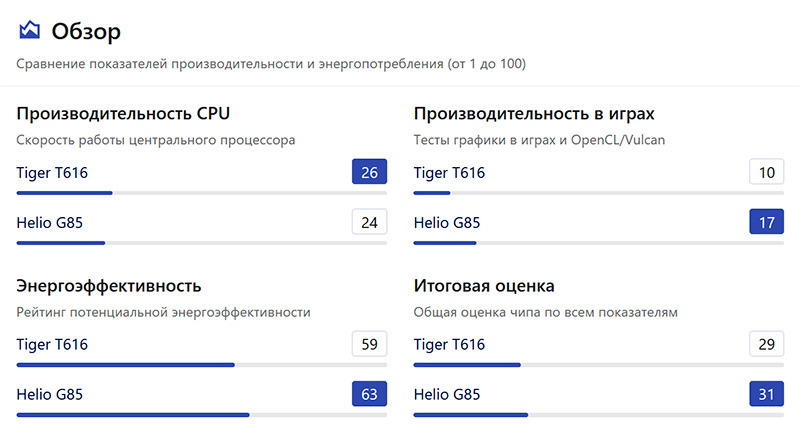This screenshot has height=440, width=800.
Task: Click Tiger T616 CPU performance progress bar
Action: point(201,193)
